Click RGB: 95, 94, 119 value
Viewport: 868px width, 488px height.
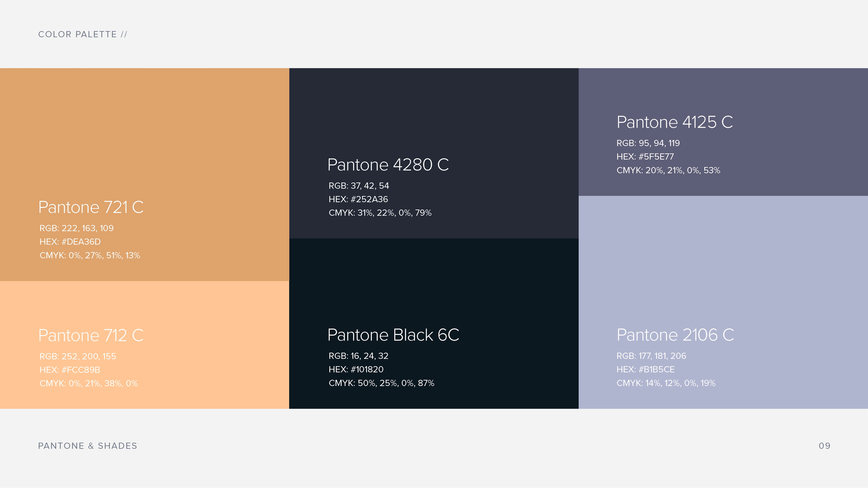[648, 143]
